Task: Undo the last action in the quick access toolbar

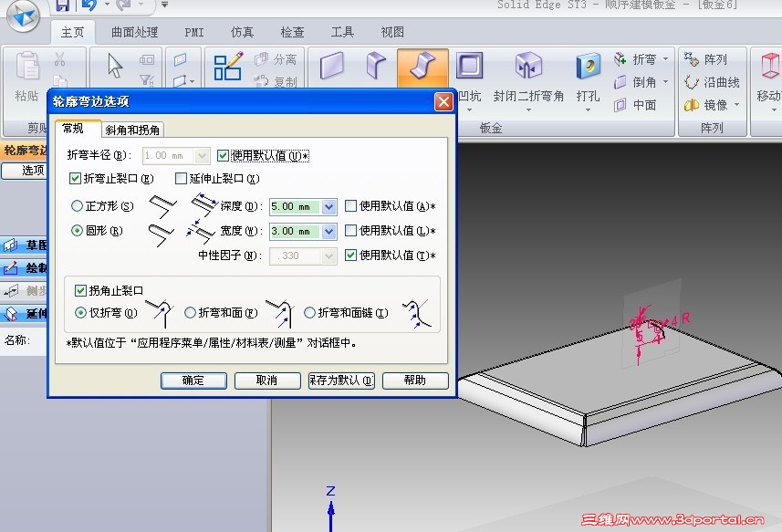Action: pos(89,5)
